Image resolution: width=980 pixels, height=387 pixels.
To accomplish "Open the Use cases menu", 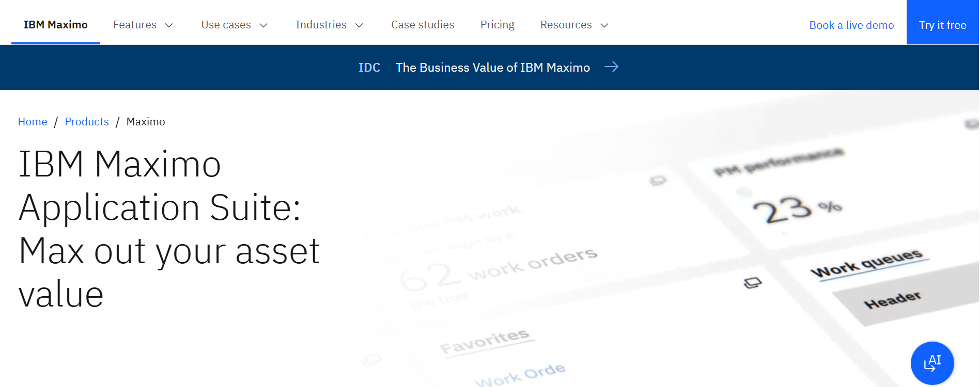I will 235,25.
